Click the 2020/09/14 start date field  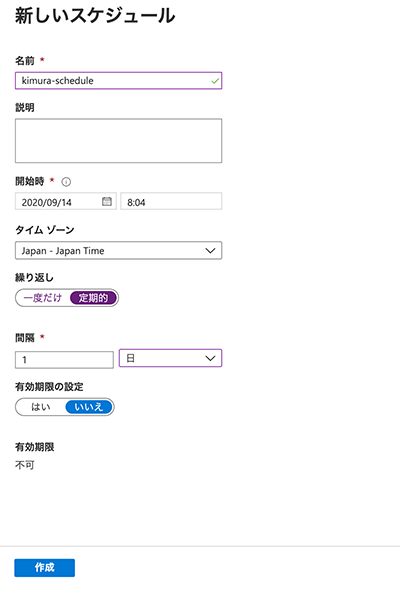coord(66,201)
